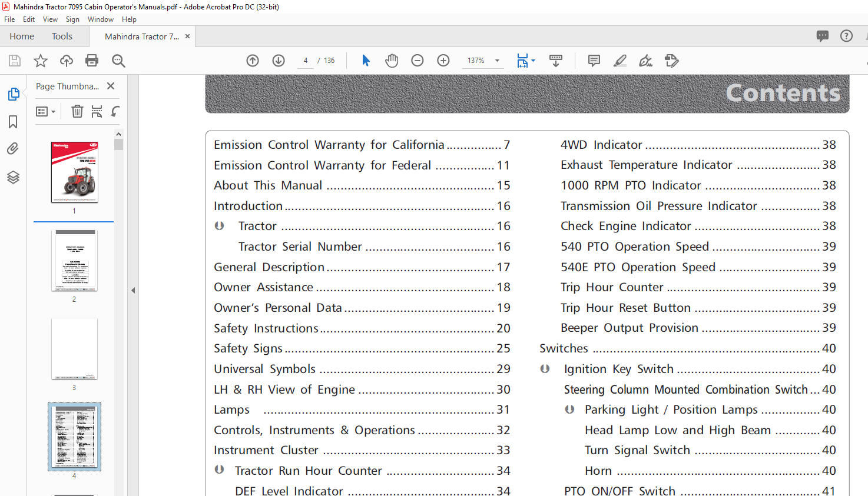Open the Edit menu
868x496 pixels.
tap(29, 19)
